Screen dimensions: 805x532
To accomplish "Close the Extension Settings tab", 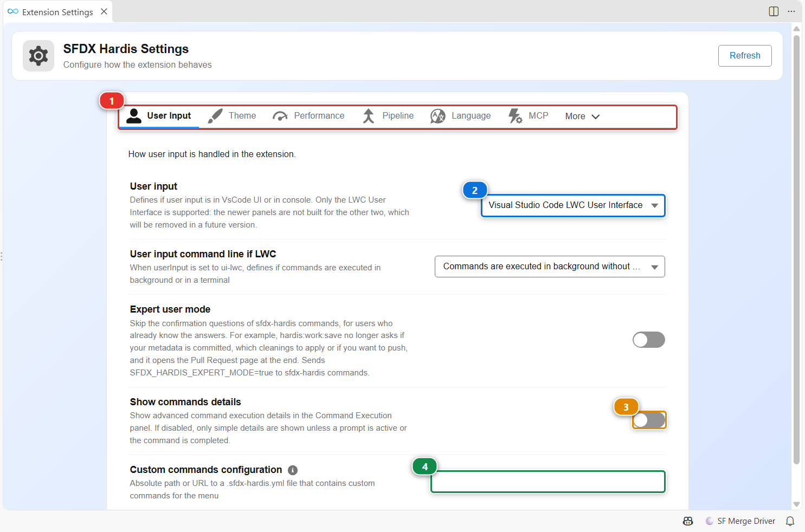I will [104, 11].
